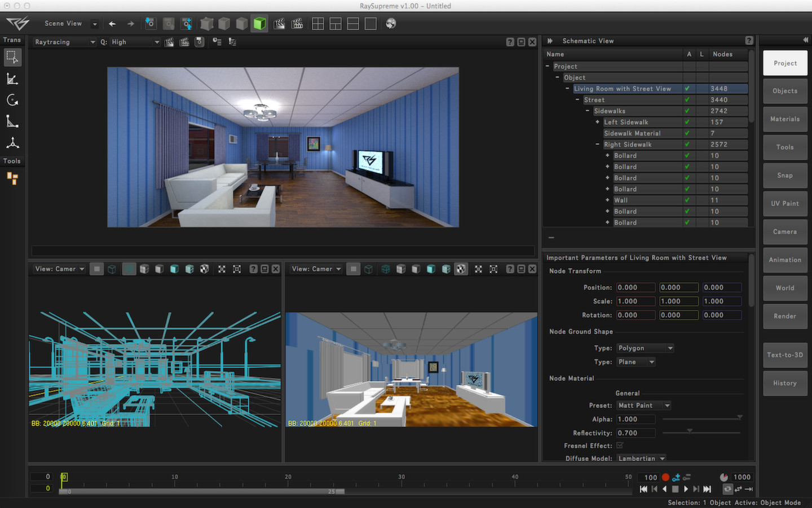812x508 pixels.
Task: Select the measure tool in left sidebar
Action: [x=12, y=121]
